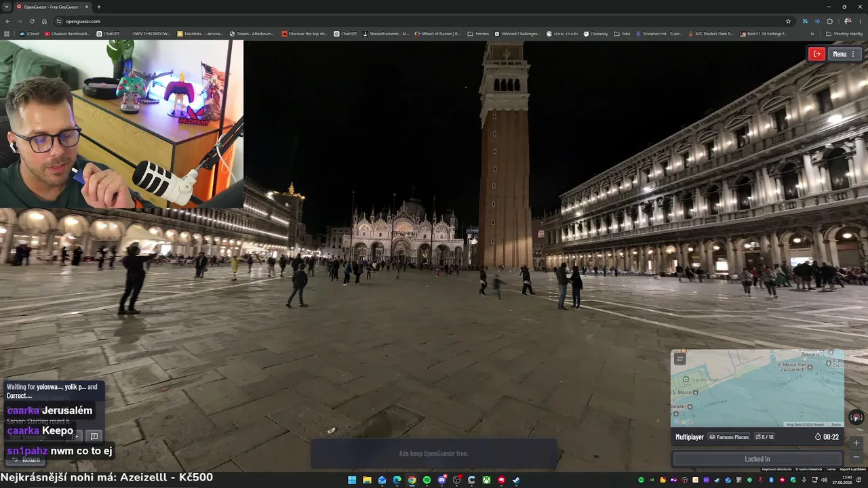Click the red exit game icon
This screenshot has height=488, width=868.
817,54
